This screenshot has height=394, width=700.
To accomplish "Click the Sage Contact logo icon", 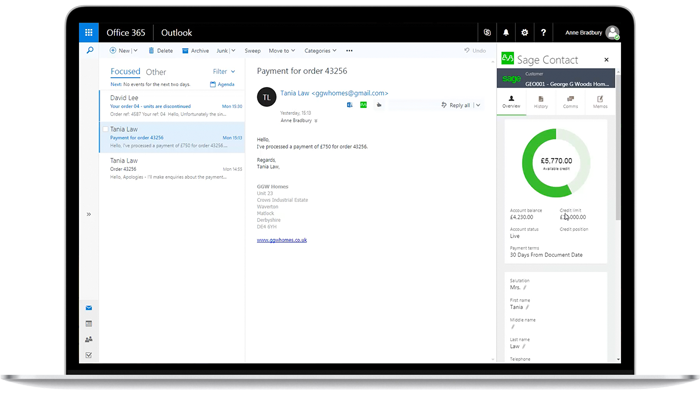I will pyautogui.click(x=508, y=58).
